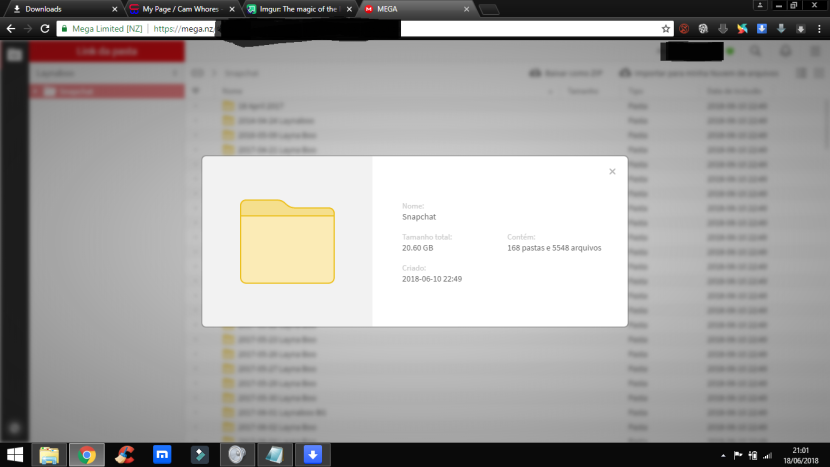This screenshot has height=467, width=830.
Task: Select the MEGA browser tab
Action: tap(410, 9)
